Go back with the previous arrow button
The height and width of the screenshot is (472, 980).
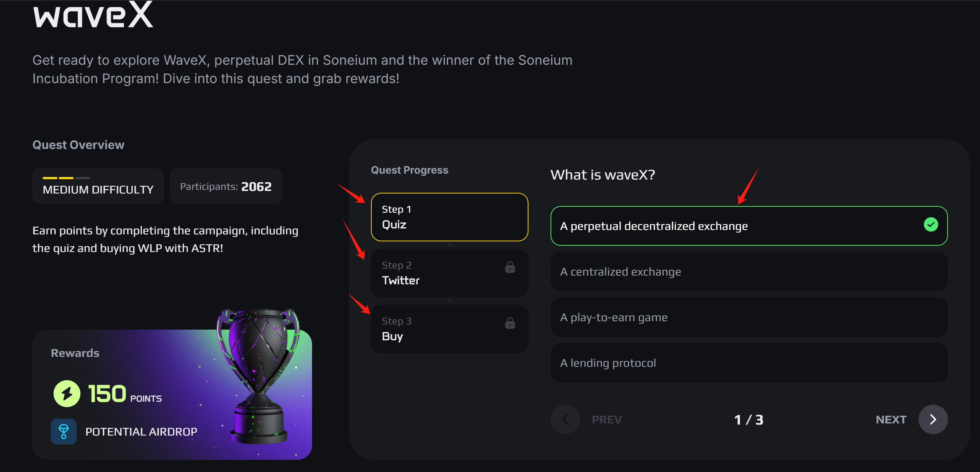pyautogui.click(x=565, y=419)
